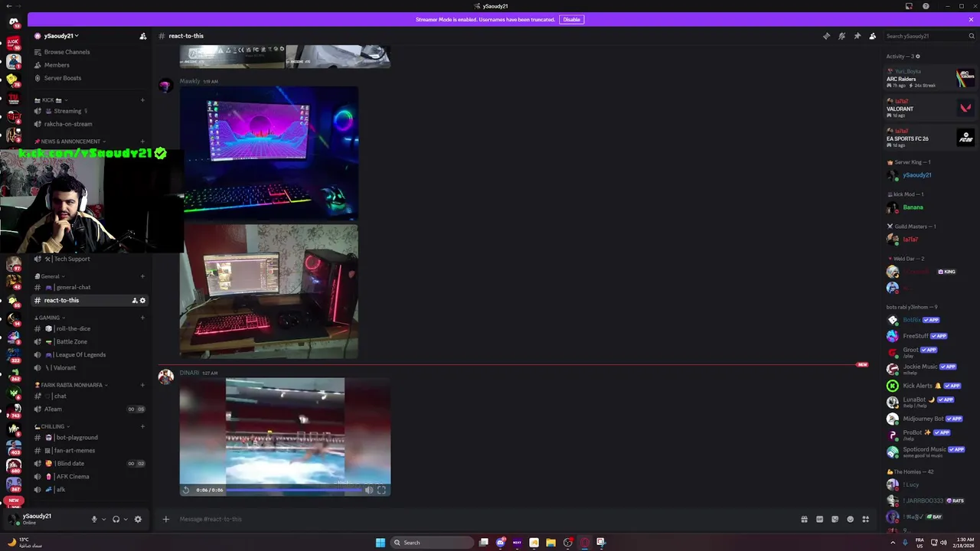Focus the Message #react-to-this input
The width and height of the screenshot is (980, 551).
pyautogui.click(x=486, y=519)
